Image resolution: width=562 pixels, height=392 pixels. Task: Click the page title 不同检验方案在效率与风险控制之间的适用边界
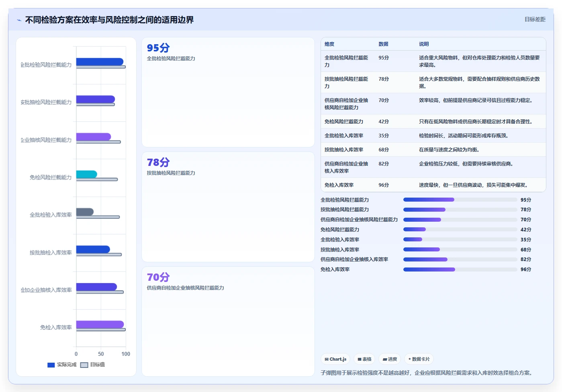(109, 20)
